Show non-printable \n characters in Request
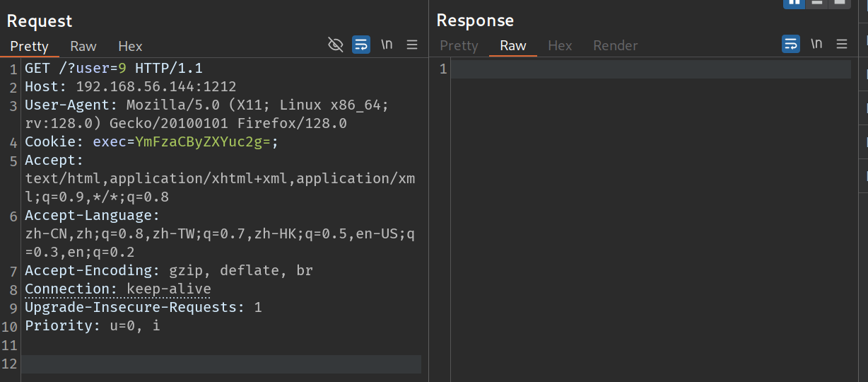Viewport: 868px width, 382px height. (x=387, y=45)
